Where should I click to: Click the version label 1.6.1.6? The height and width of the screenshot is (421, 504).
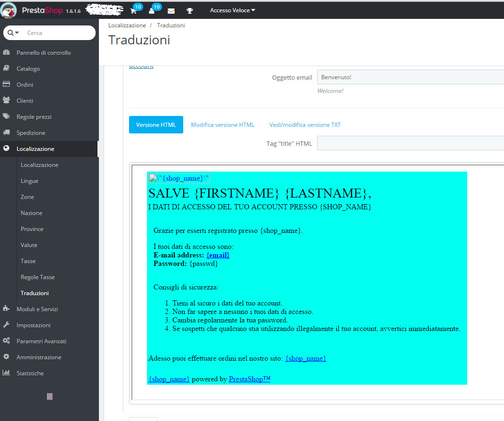point(73,11)
